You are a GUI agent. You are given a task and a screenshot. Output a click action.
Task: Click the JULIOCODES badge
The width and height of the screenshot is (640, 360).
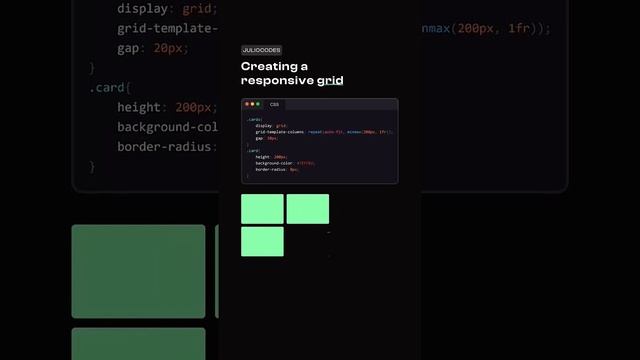point(261,50)
